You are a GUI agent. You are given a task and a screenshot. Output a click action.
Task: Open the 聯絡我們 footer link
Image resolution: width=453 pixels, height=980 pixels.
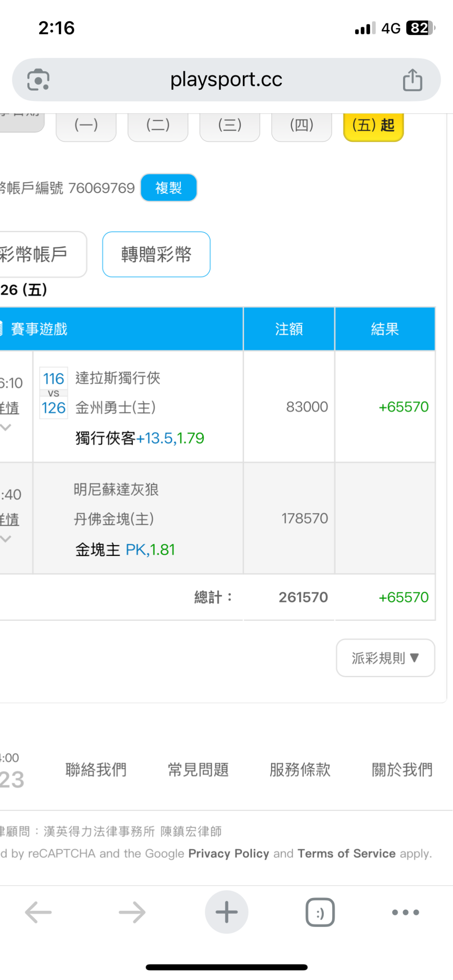(x=96, y=770)
